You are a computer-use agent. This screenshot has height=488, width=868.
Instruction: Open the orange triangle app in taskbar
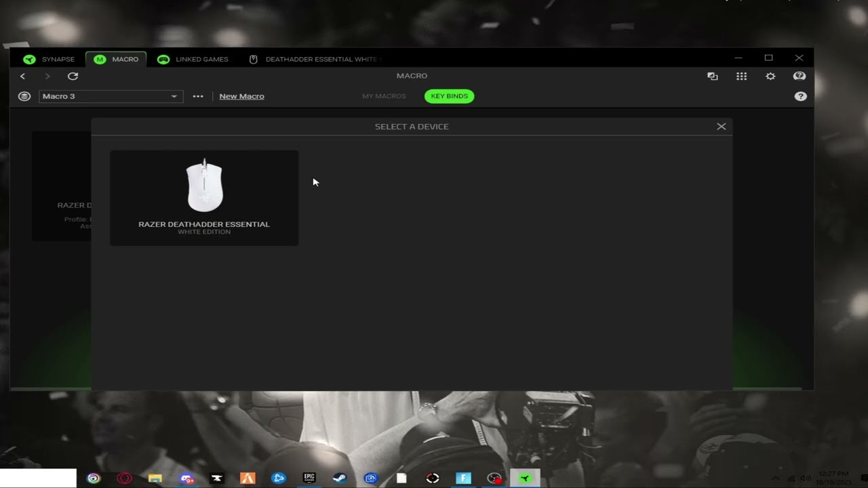pos(248,478)
